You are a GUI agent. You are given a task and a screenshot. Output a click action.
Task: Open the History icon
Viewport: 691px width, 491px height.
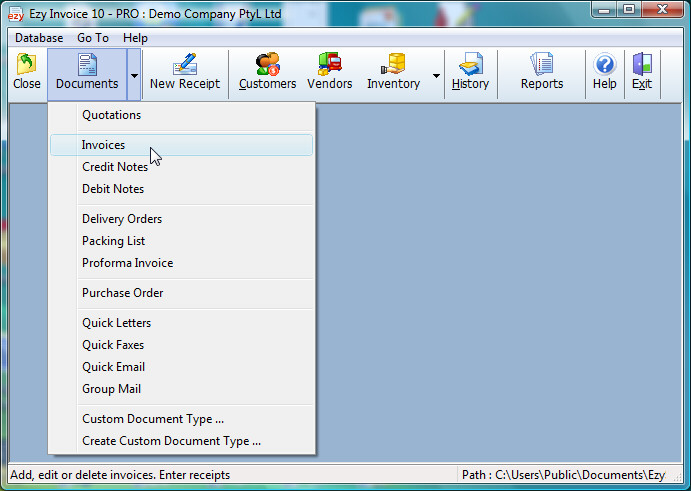pos(471,64)
